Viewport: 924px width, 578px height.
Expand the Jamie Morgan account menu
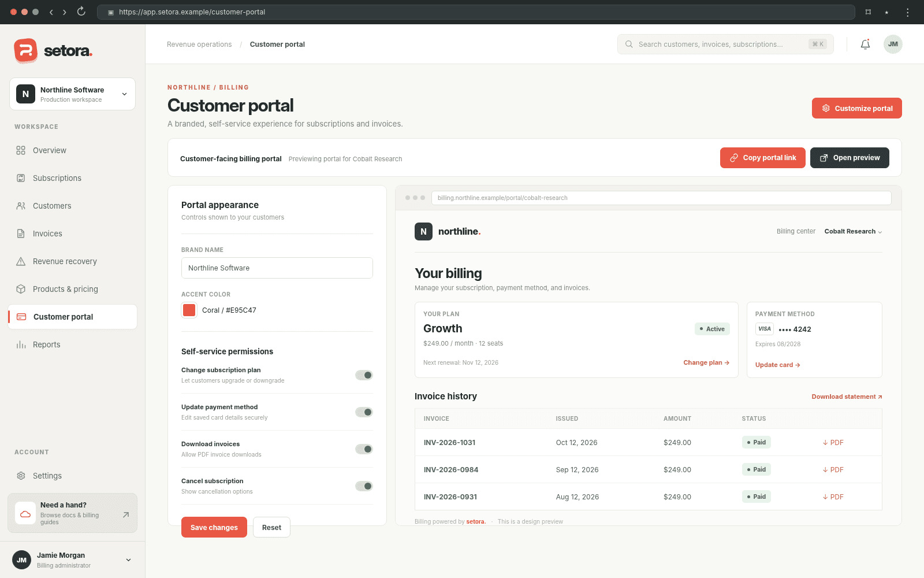[72, 560]
